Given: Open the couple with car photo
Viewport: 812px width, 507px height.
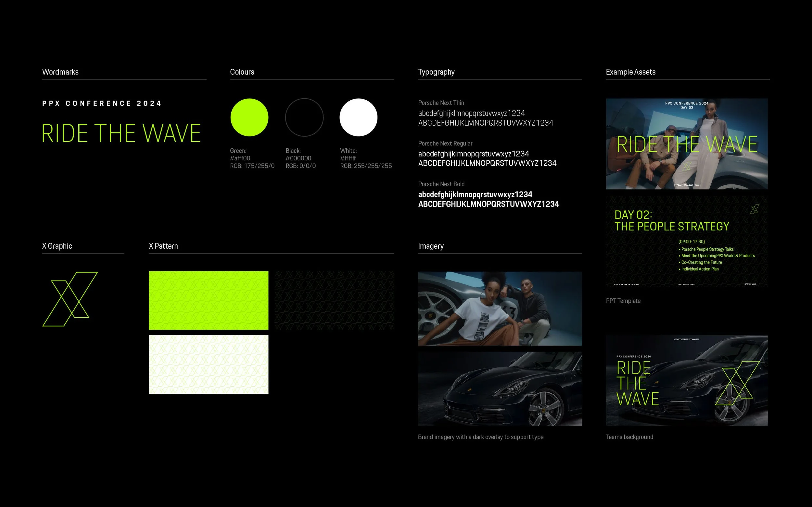Looking at the screenshot, I should (500, 308).
